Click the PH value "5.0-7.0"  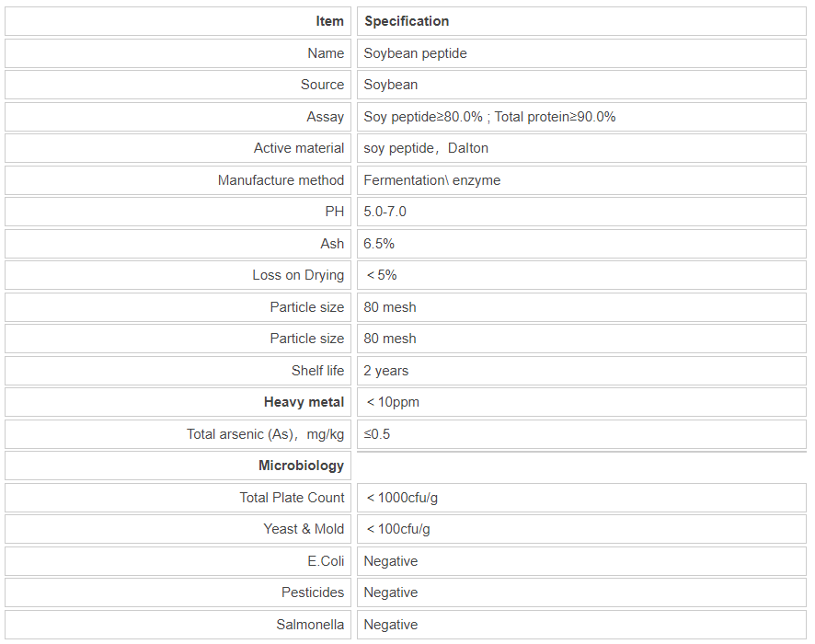tap(385, 212)
